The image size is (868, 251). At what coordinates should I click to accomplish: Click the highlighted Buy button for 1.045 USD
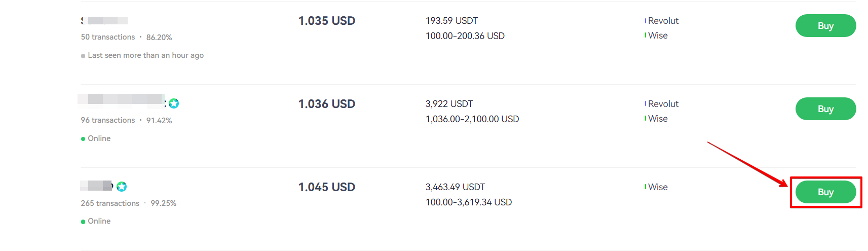tap(825, 192)
